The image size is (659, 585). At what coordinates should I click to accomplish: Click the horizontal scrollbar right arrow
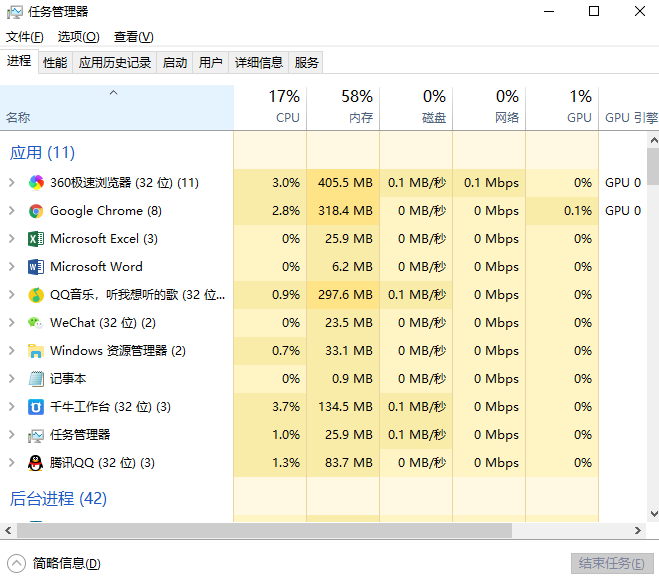[638, 531]
